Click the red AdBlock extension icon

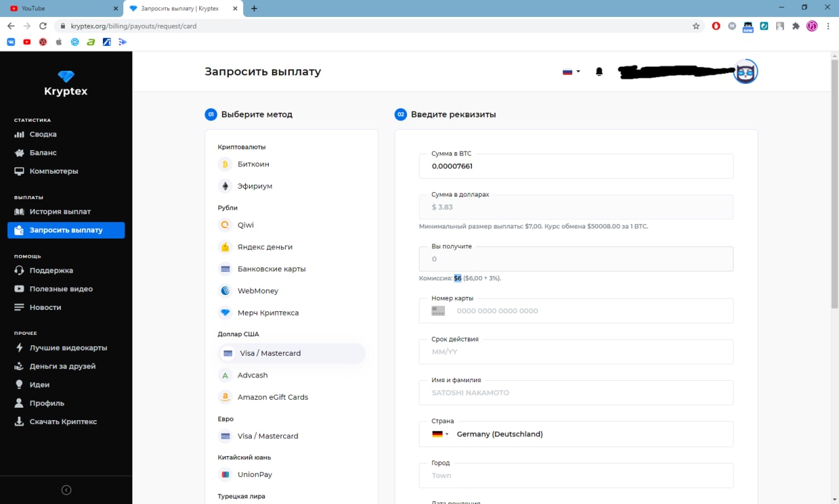(x=716, y=26)
